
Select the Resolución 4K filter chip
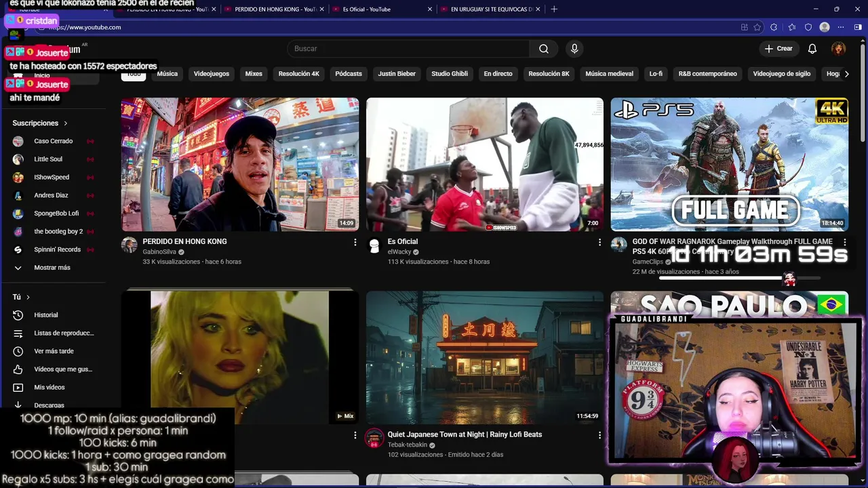click(299, 74)
